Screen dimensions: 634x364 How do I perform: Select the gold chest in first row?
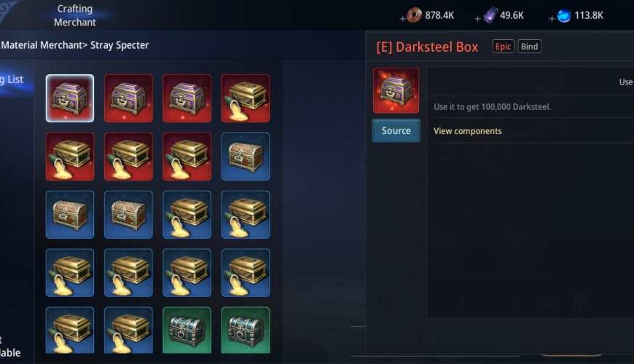pyautogui.click(x=246, y=98)
